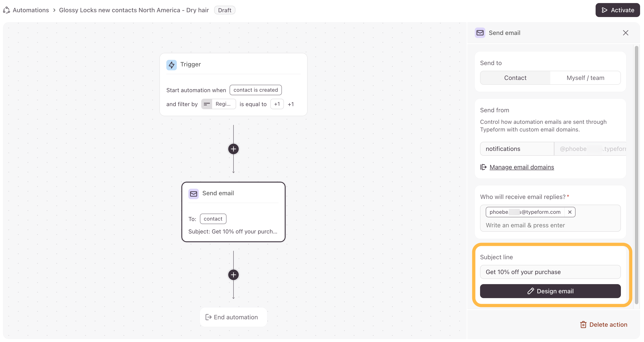
Task: Click the side panel vertical scrollbar
Action: click(636, 175)
